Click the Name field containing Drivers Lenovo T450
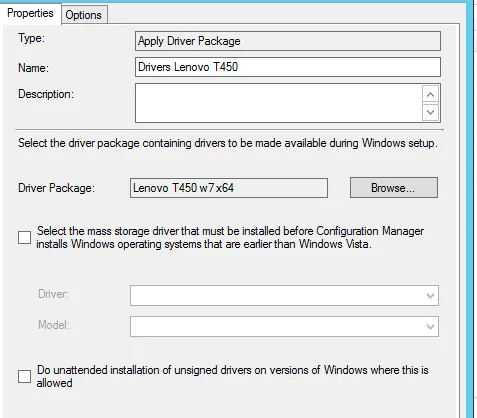 coord(288,67)
